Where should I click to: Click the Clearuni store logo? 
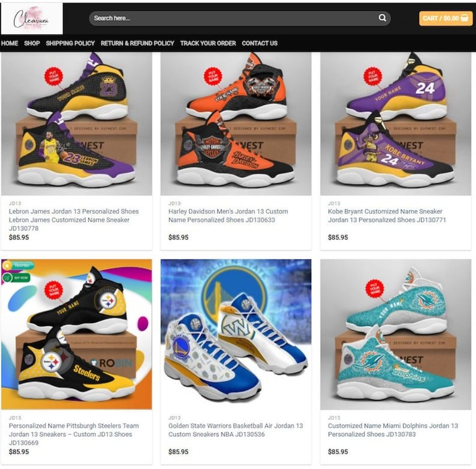point(32,18)
